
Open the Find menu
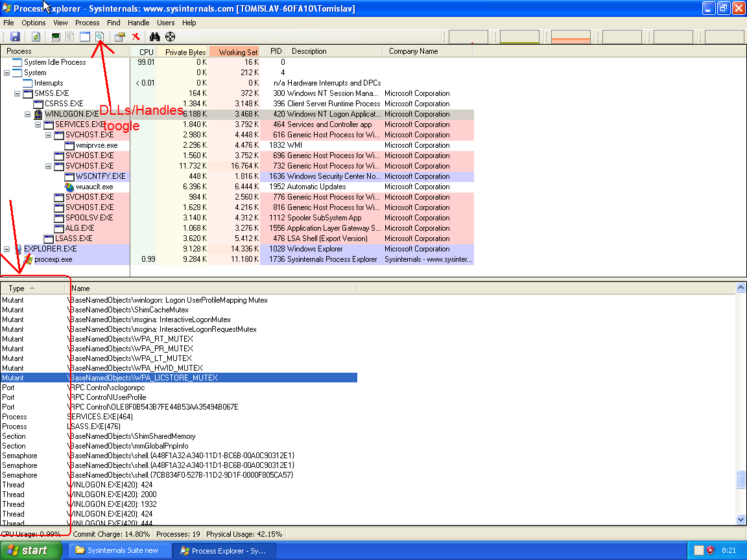[x=113, y=23]
